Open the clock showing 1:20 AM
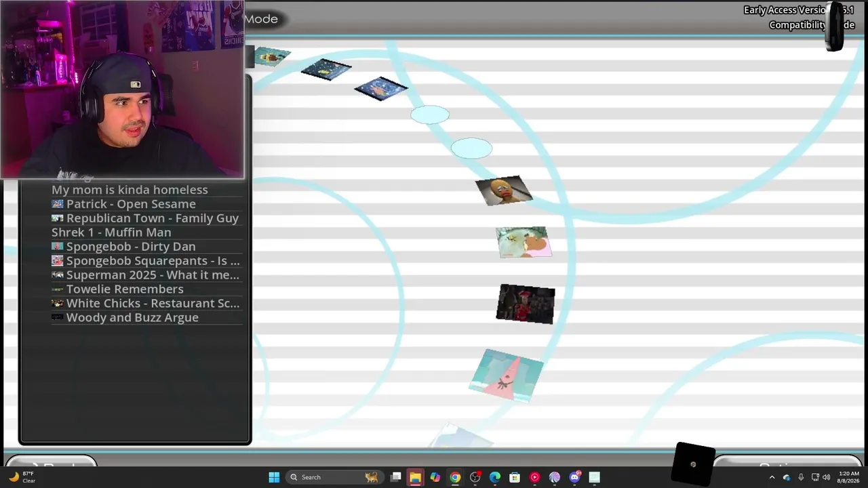 [x=848, y=477]
